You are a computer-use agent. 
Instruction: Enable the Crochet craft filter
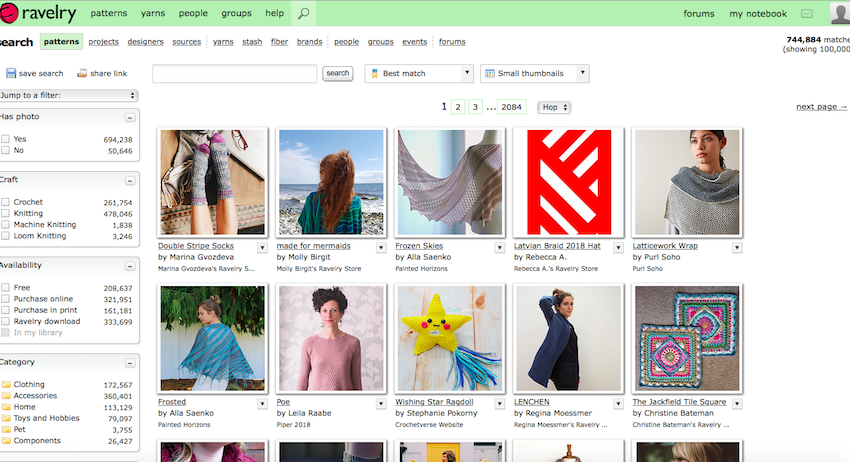[5, 202]
